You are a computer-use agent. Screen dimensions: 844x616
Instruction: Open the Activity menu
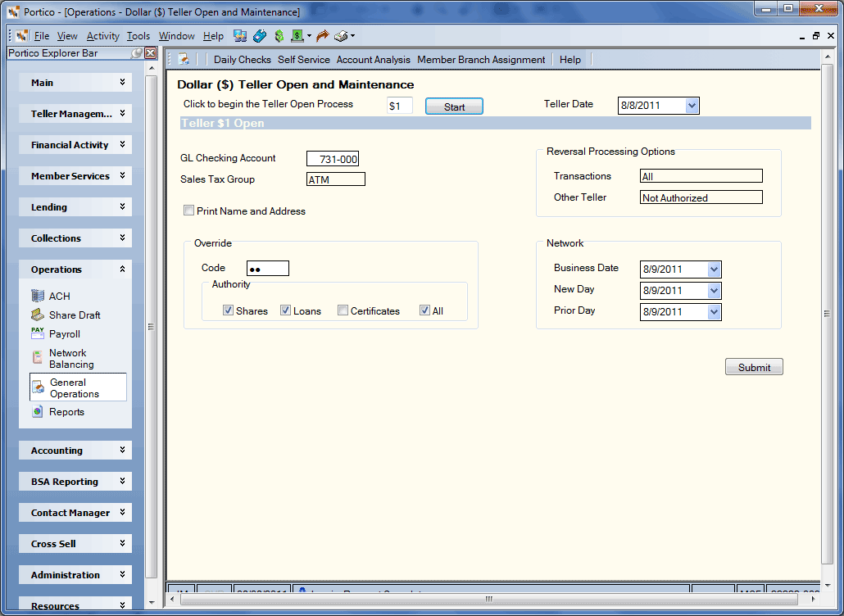[x=102, y=36]
